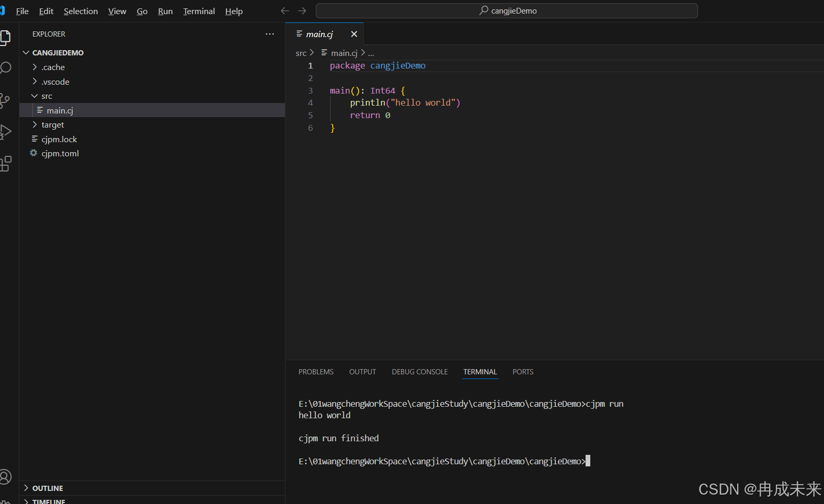Open the Go menu
Screen dimensions: 824x504
click(142, 11)
